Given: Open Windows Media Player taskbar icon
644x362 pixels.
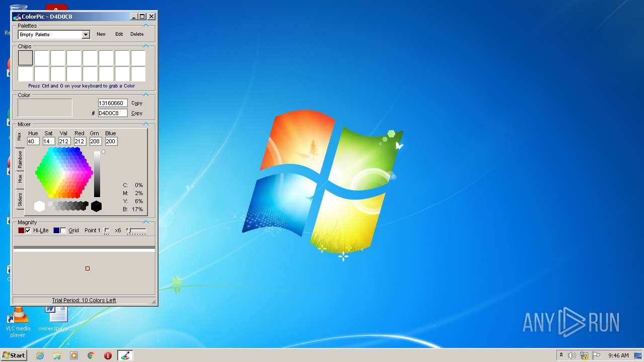Looking at the screenshot, I should pyautogui.click(x=74, y=355).
